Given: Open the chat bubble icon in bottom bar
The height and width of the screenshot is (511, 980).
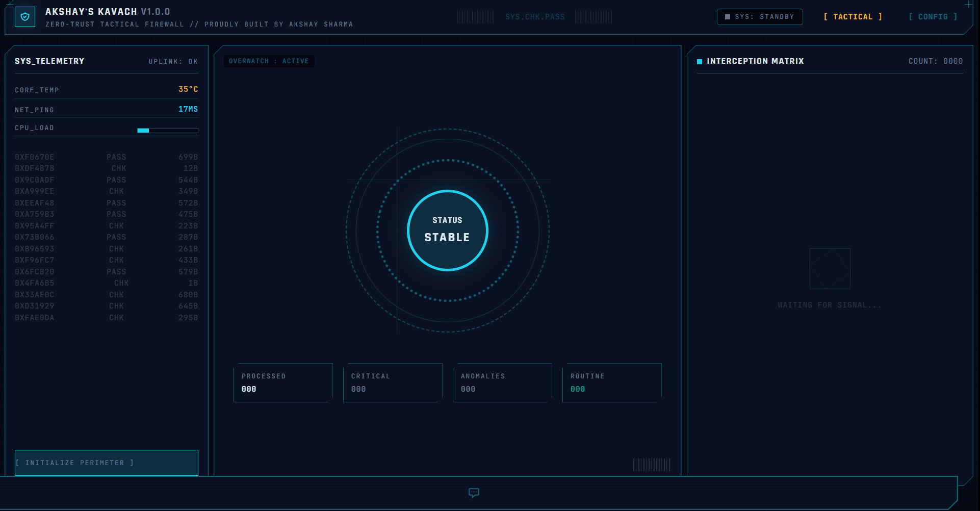Looking at the screenshot, I should pyautogui.click(x=474, y=493).
